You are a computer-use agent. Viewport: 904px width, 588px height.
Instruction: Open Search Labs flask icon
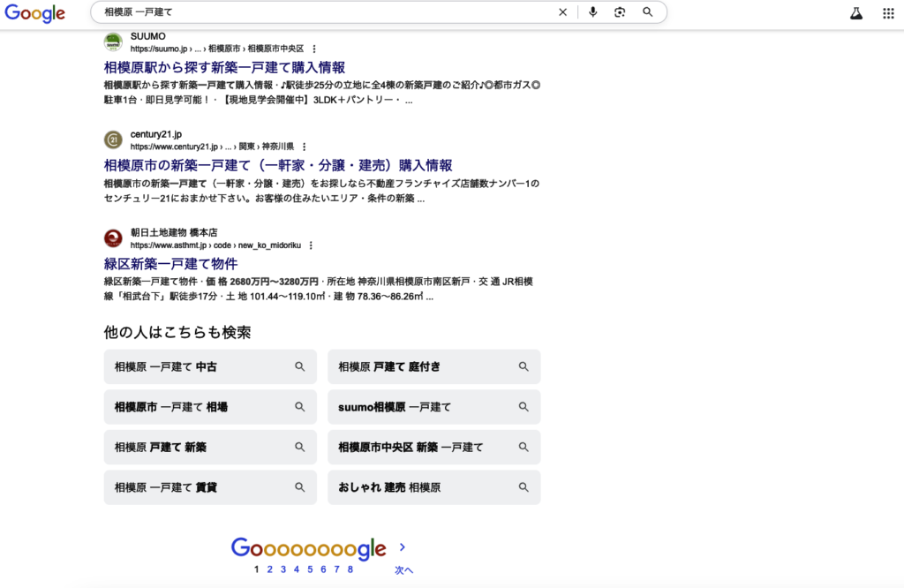pos(855,13)
